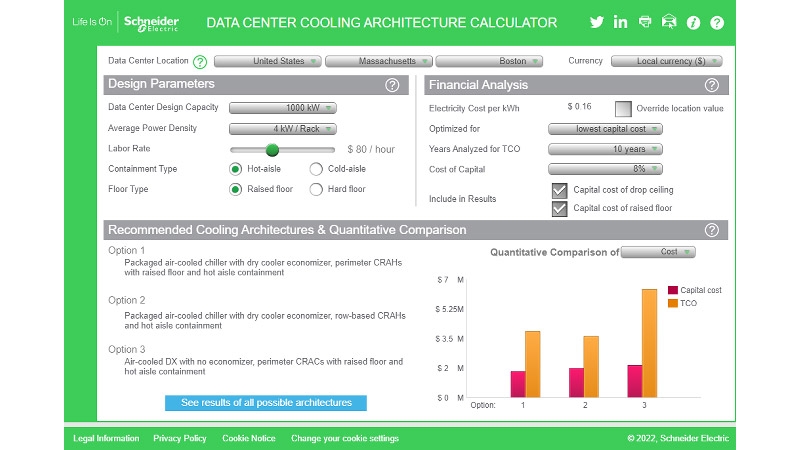Click the email envelope icon
This screenshot has width=800, height=450.
pos(669,22)
